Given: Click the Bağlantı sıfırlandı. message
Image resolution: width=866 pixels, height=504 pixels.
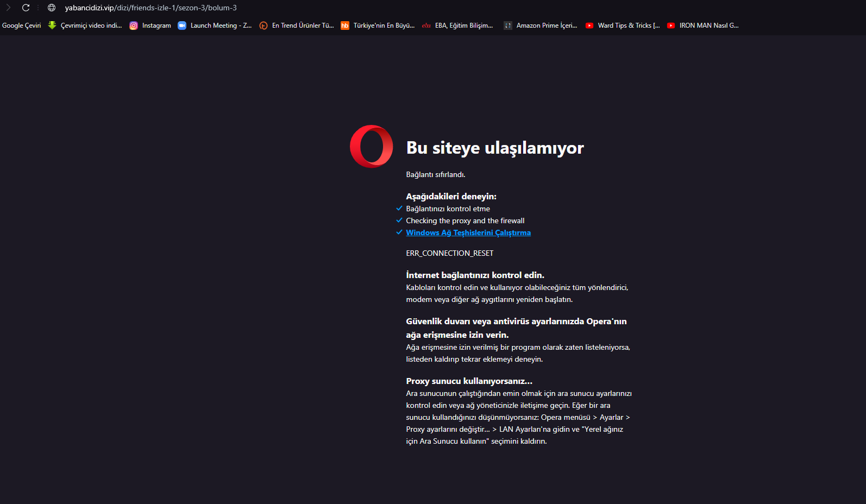Looking at the screenshot, I should coord(436,174).
